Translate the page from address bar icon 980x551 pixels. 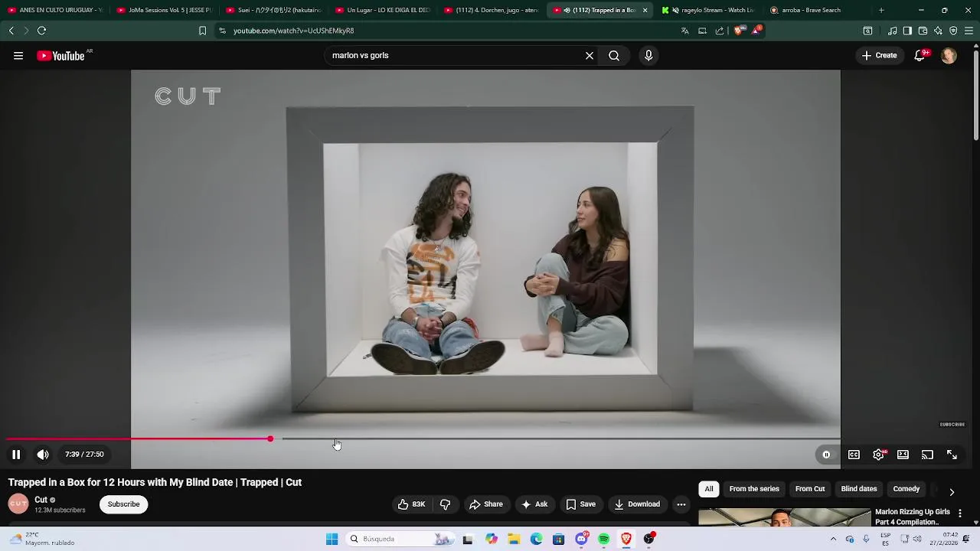(x=684, y=31)
